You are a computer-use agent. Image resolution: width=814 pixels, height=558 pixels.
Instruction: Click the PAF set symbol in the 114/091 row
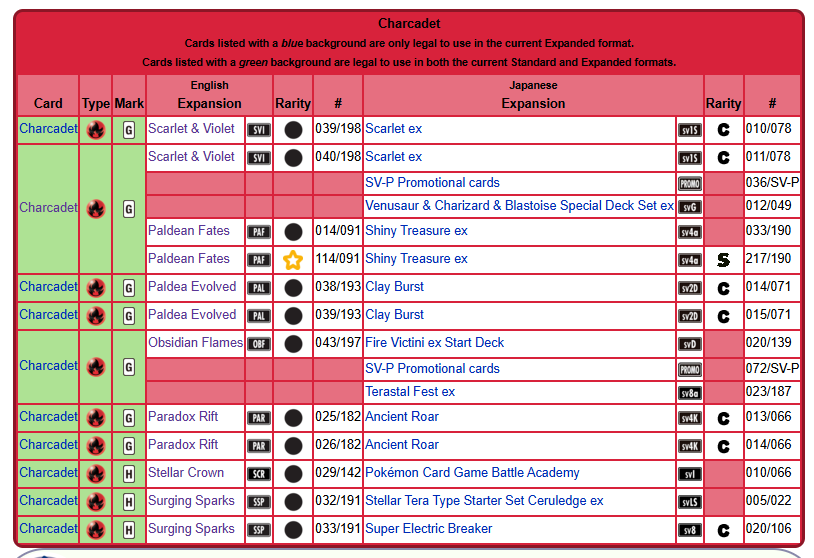(259, 260)
